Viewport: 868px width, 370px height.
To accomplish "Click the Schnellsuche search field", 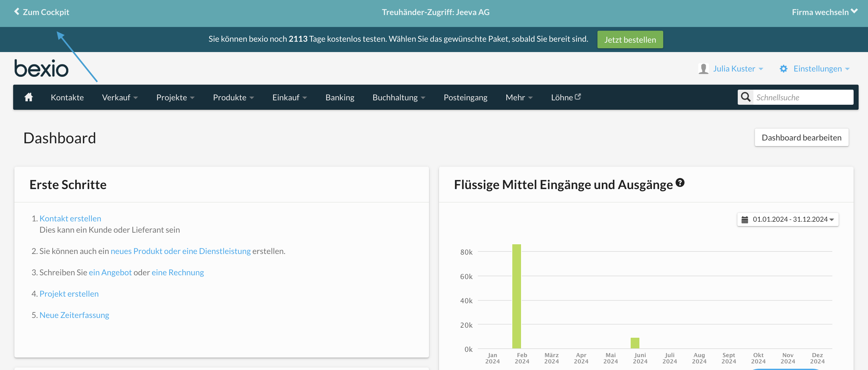I will pos(803,98).
